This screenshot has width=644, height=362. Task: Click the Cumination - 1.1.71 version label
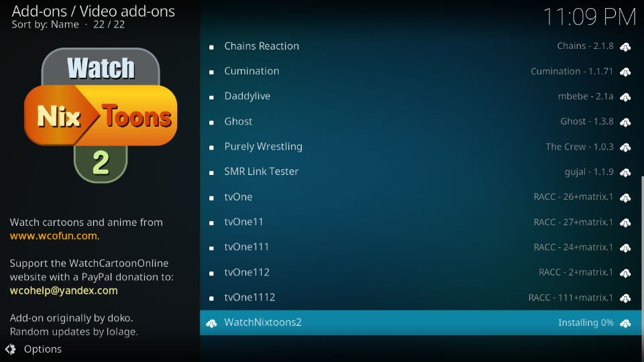click(572, 72)
